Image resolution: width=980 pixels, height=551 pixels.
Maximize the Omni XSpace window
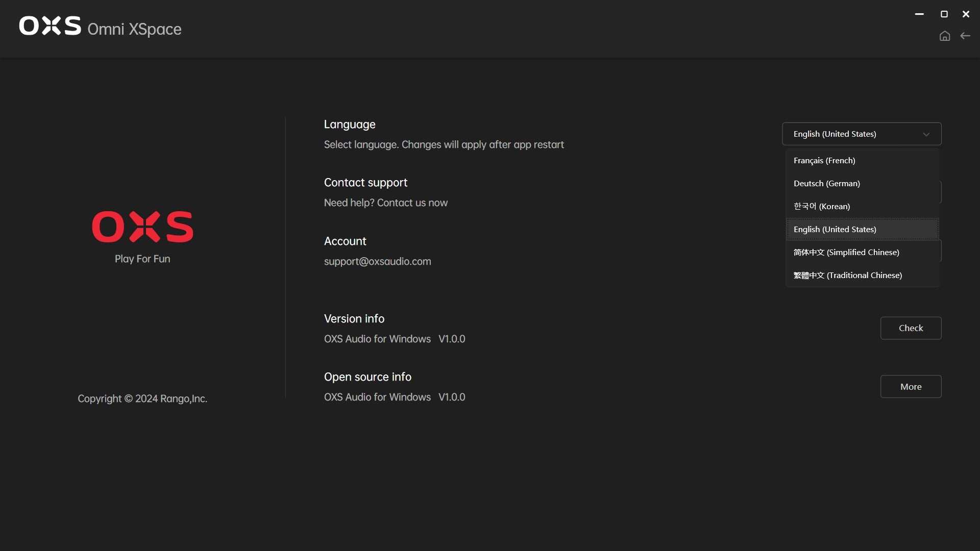coord(944,14)
